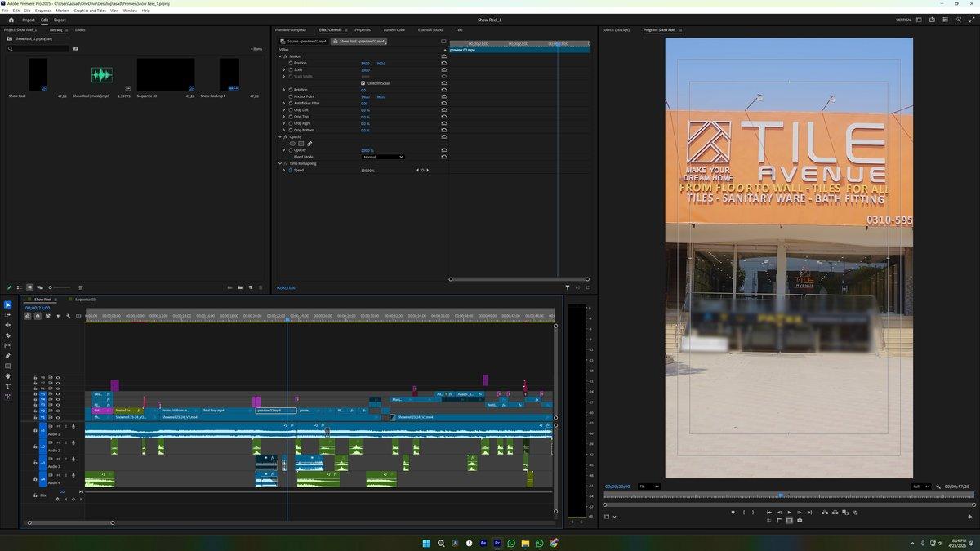Screen dimensions: 980x551
Task: Select the Hand tool
Action: (8, 376)
